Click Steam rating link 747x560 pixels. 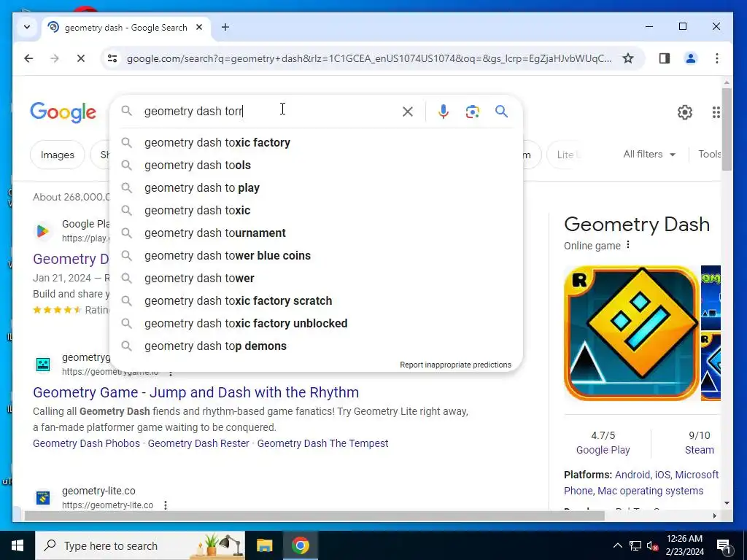(700, 450)
